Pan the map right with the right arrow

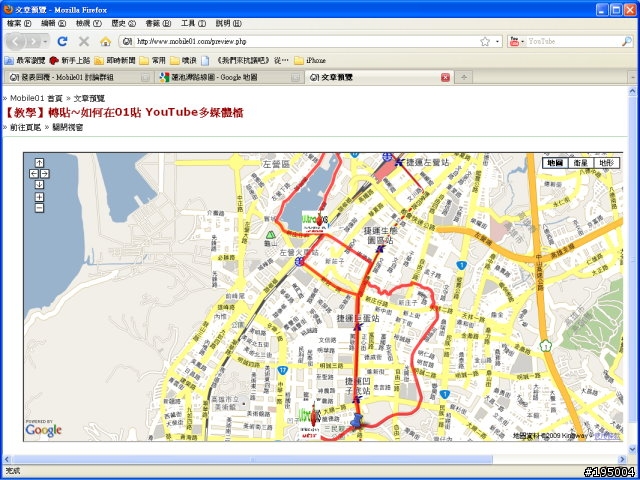coord(44,174)
